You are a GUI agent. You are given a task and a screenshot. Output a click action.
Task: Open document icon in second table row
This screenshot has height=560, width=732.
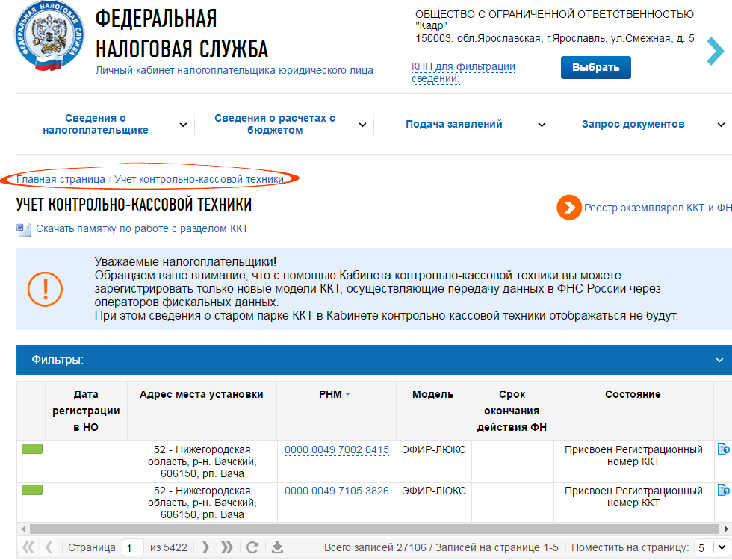pyautogui.click(x=723, y=490)
